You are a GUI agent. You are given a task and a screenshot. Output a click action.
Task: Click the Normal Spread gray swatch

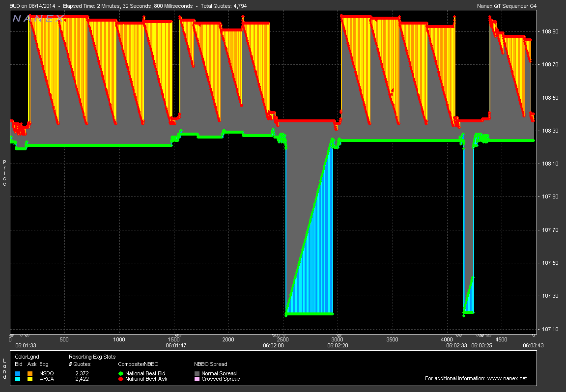pyautogui.click(x=197, y=374)
